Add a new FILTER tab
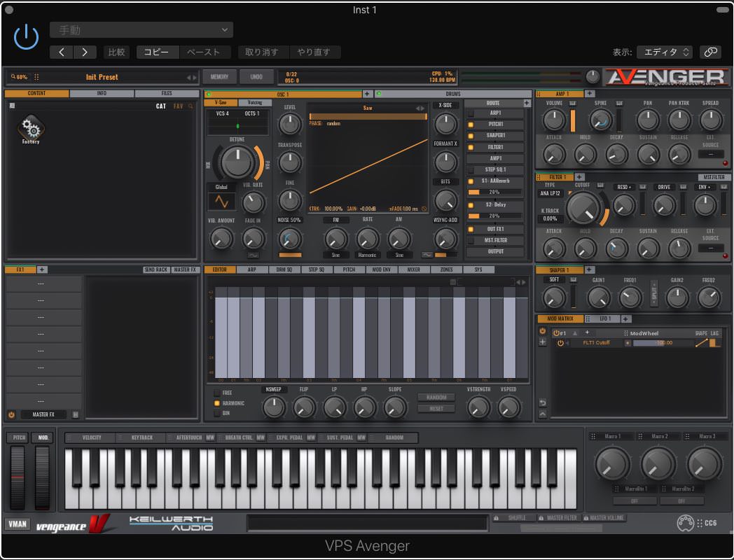734x560 pixels. (579, 177)
